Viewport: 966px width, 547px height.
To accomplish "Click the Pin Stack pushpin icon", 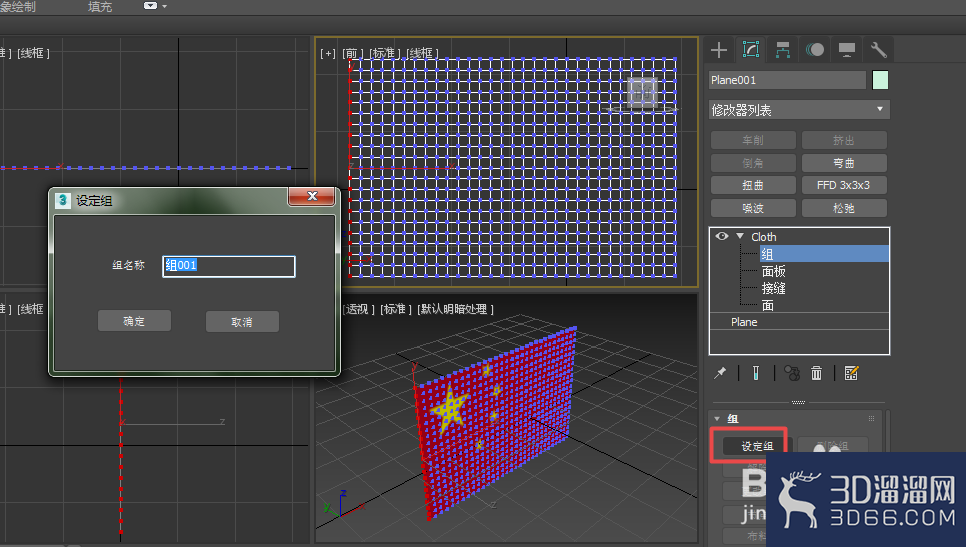I will click(720, 373).
